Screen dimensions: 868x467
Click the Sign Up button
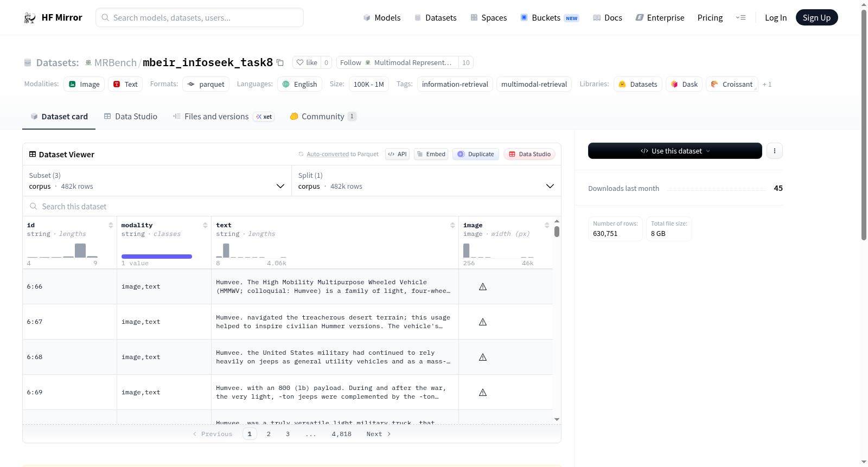tap(816, 18)
